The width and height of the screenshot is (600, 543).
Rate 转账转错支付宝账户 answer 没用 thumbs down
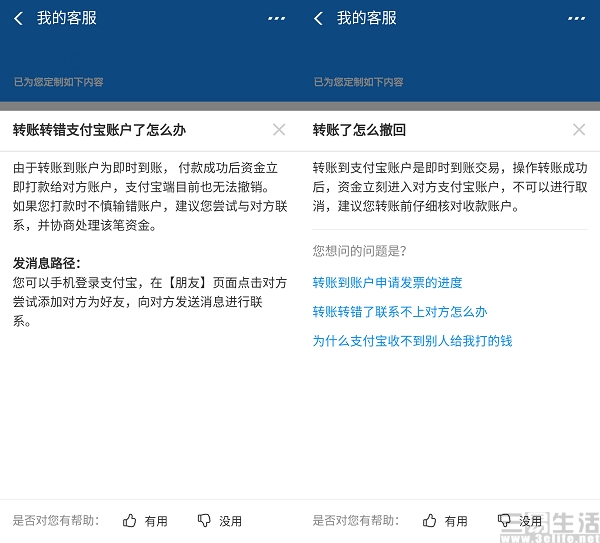pyautogui.click(x=220, y=520)
